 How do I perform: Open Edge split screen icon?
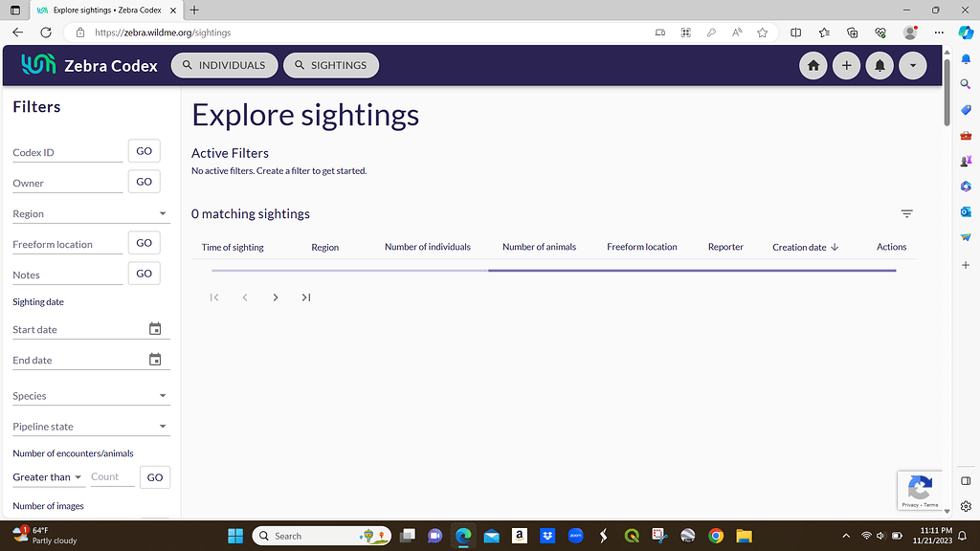[795, 33]
